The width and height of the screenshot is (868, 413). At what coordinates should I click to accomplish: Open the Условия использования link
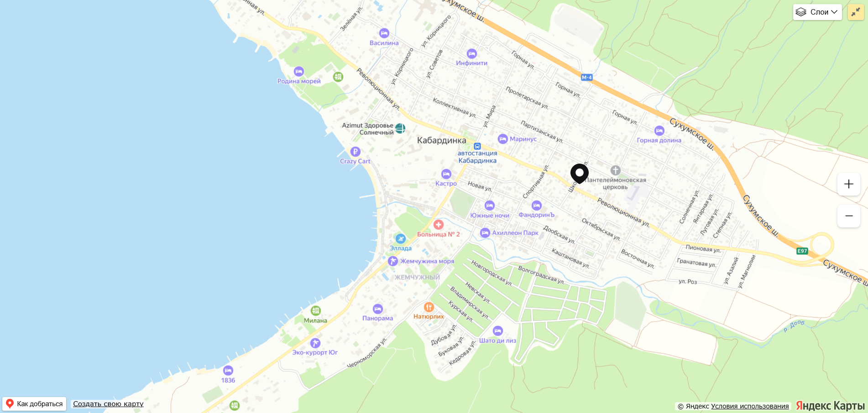pos(750,406)
